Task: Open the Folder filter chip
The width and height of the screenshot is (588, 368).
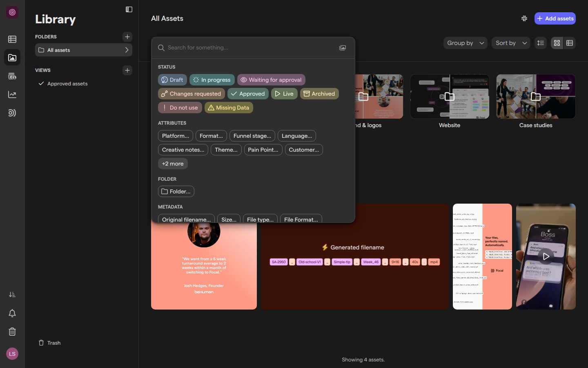Action: tap(176, 191)
